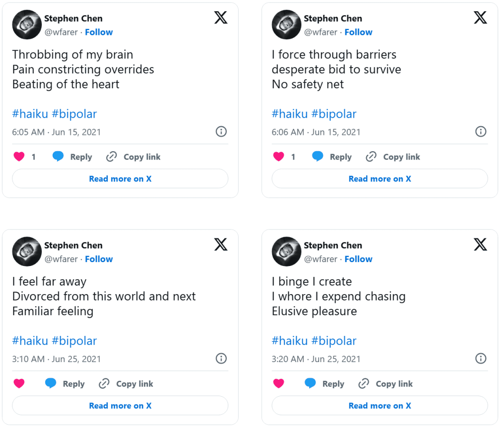Open X logo on "Throbbing of my brain" tweet

pyautogui.click(x=221, y=18)
